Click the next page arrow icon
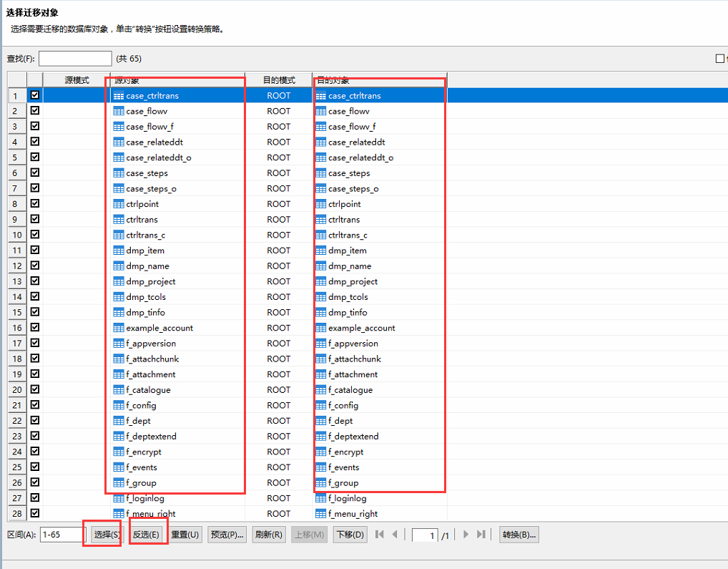 pyautogui.click(x=466, y=535)
